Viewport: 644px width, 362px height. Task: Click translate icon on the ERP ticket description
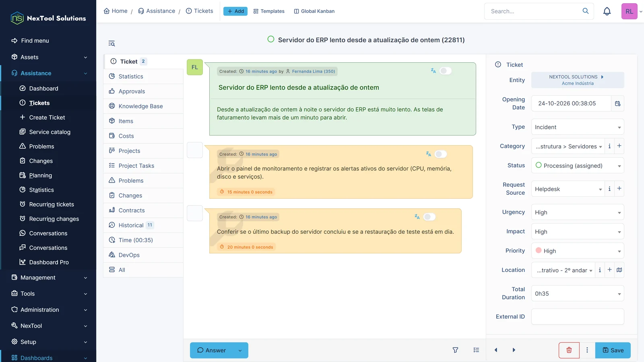tap(433, 71)
